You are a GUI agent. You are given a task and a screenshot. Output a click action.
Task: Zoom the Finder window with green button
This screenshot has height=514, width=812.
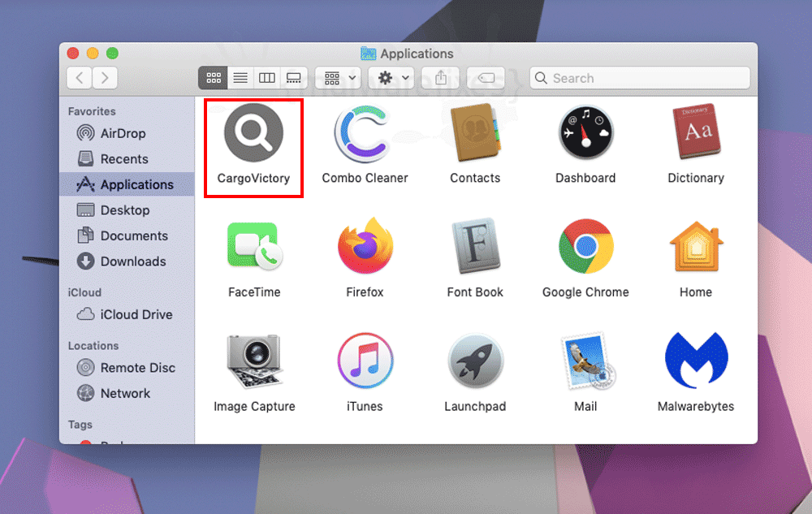tap(112, 54)
